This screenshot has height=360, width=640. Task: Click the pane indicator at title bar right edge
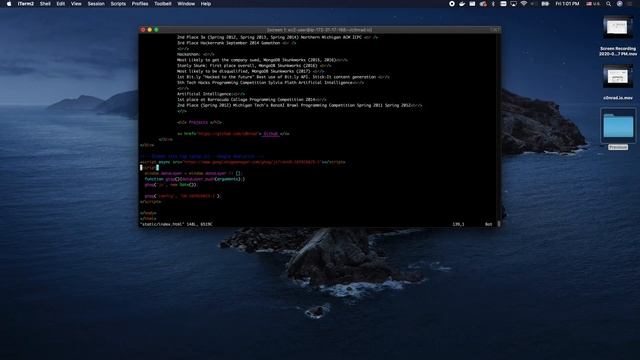495,30
